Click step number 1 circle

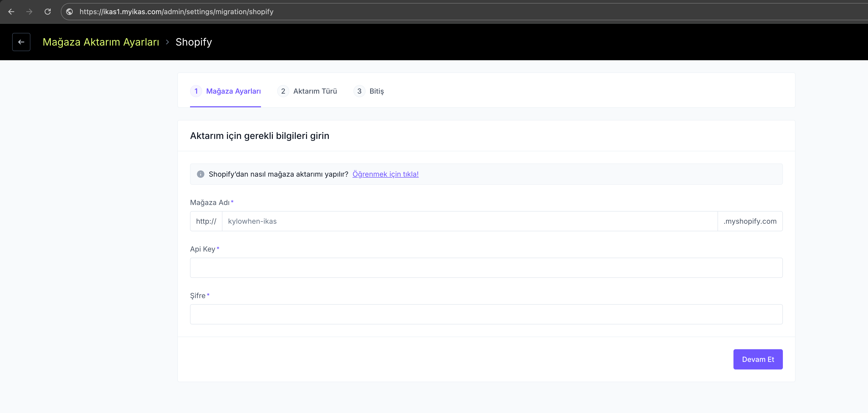coord(196,91)
